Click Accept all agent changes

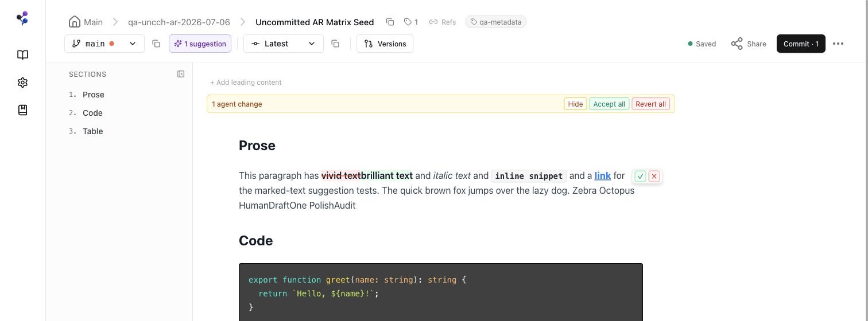click(609, 104)
